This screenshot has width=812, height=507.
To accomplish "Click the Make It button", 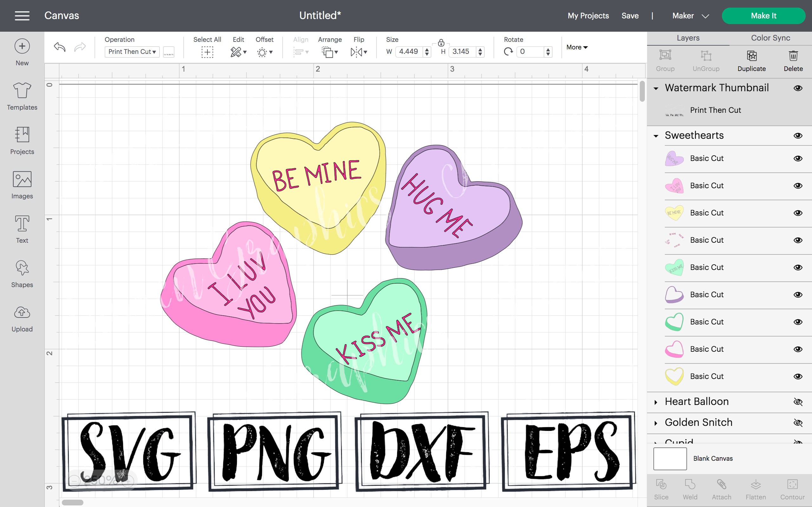I will [764, 16].
